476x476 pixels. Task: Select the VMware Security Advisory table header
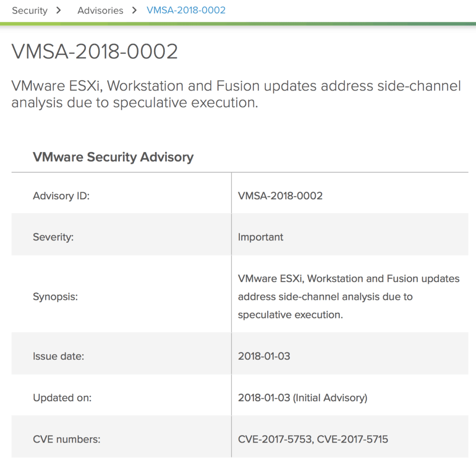113,157
